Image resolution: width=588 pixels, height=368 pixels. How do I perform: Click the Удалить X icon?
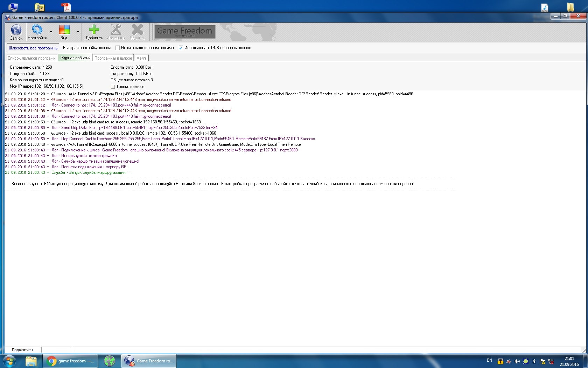click(137, 30)
